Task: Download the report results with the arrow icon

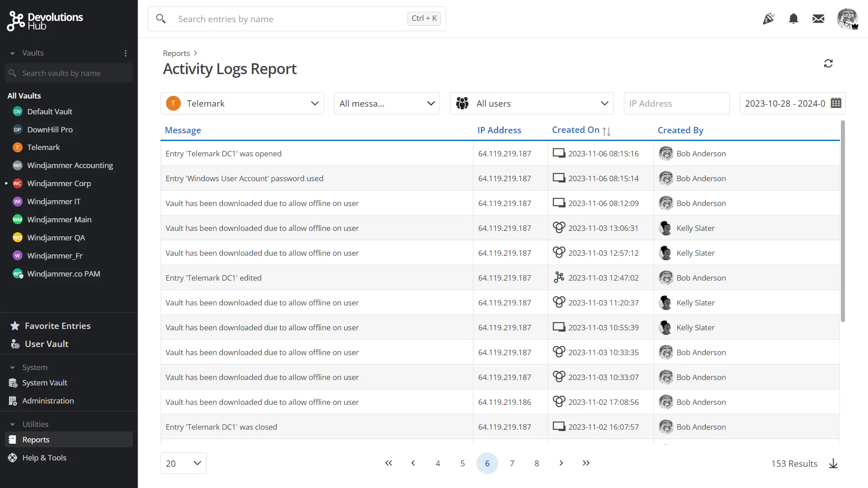Action: [x=833, y=464]
